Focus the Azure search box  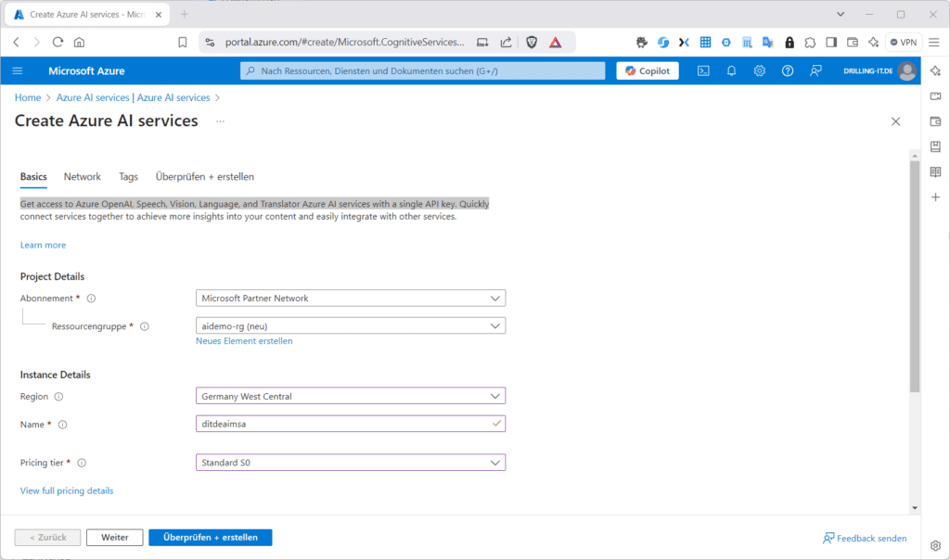tap(422, 70)
